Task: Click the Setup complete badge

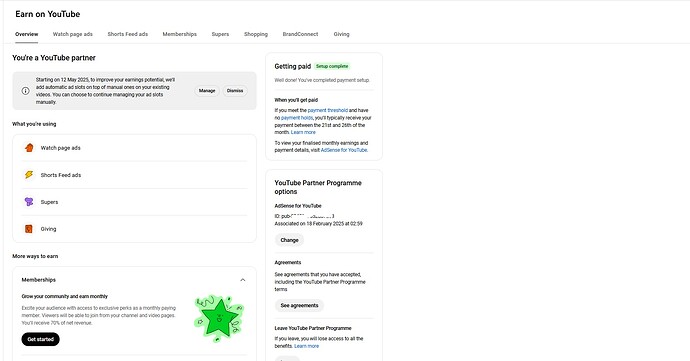Action: (332, 66)
